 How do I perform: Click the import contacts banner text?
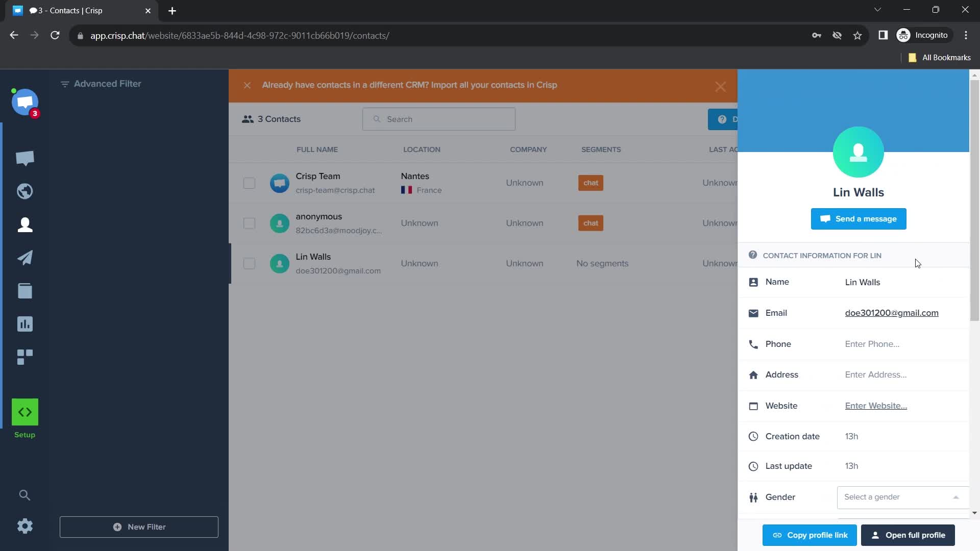click(409, 85)
